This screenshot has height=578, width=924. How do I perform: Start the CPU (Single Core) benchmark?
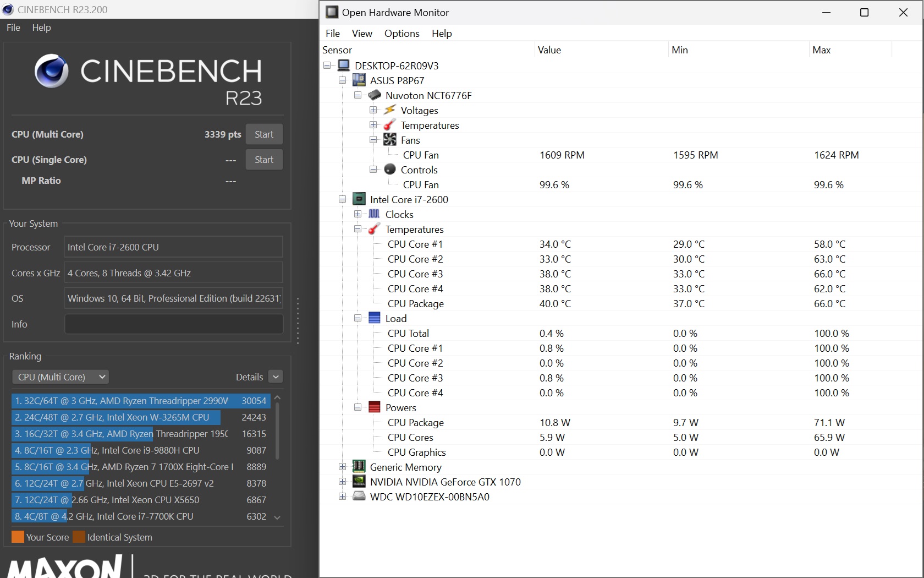click(x=264, y=160)
